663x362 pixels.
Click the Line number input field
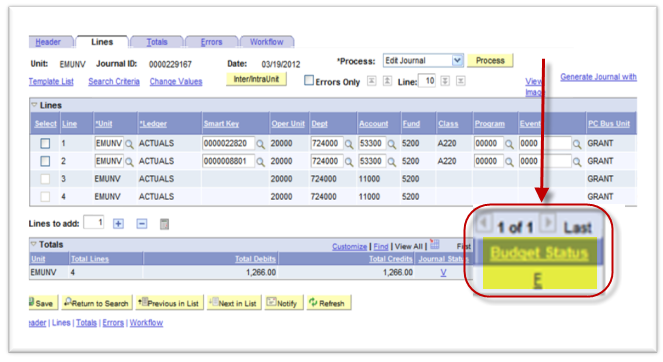pos(427,81)
